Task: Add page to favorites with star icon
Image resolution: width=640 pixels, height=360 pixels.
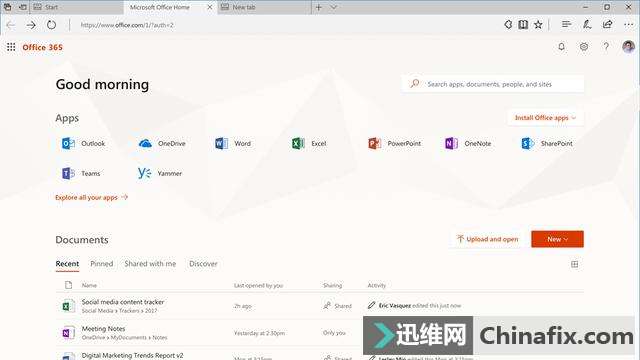Action: pyautogui.click(x=538, y=25)
